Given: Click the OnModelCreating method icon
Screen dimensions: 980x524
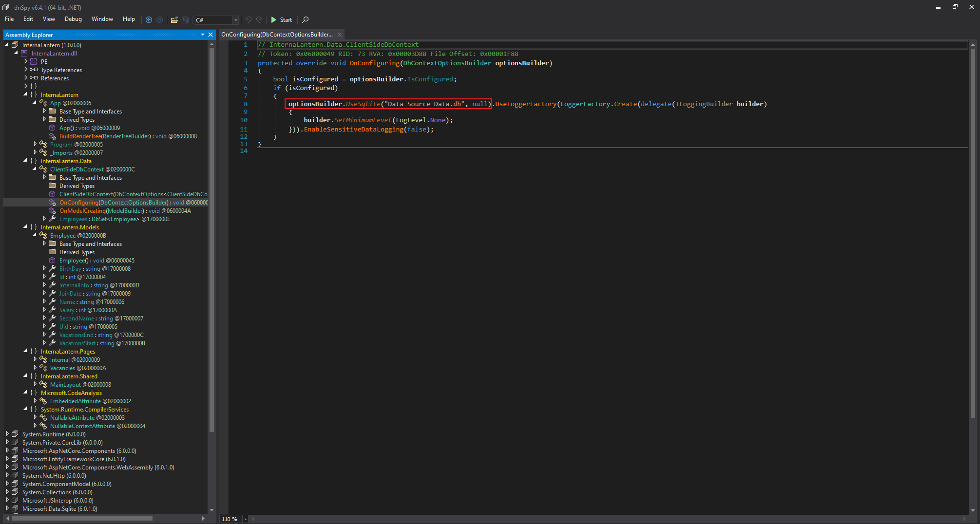Looking at the screenshot, I should point(52,210).
